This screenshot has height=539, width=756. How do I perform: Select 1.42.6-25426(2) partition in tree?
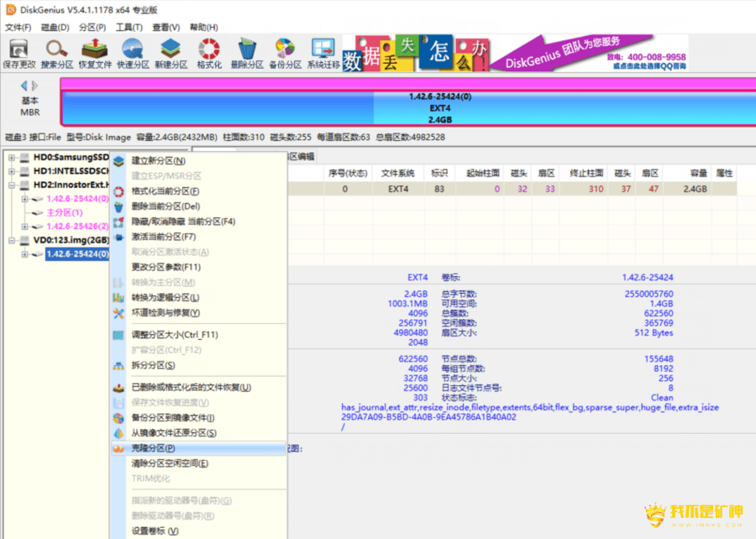point(77,227)
